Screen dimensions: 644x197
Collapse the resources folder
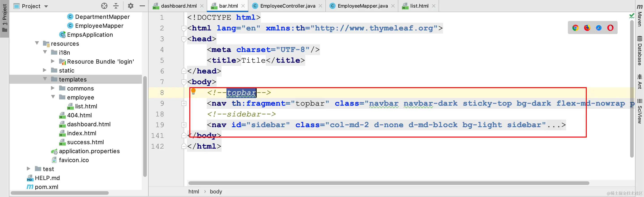pos(37,43)
